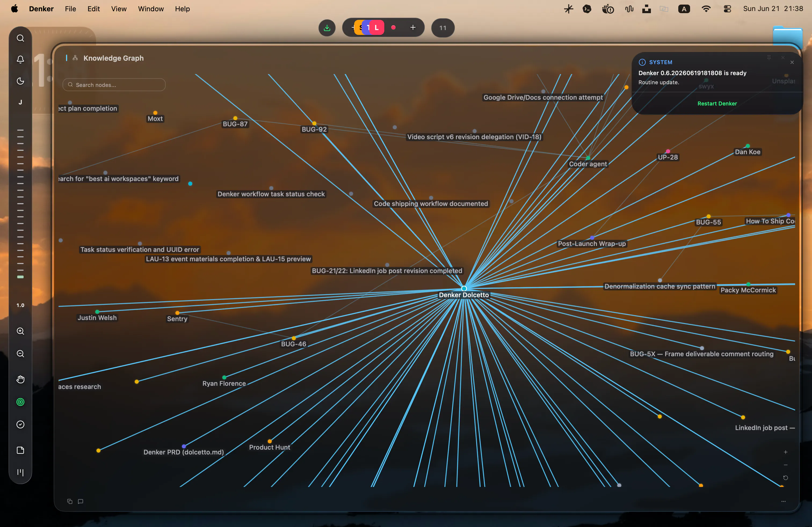Open the Help menu

pyautogui.click(x=182, y=9)
